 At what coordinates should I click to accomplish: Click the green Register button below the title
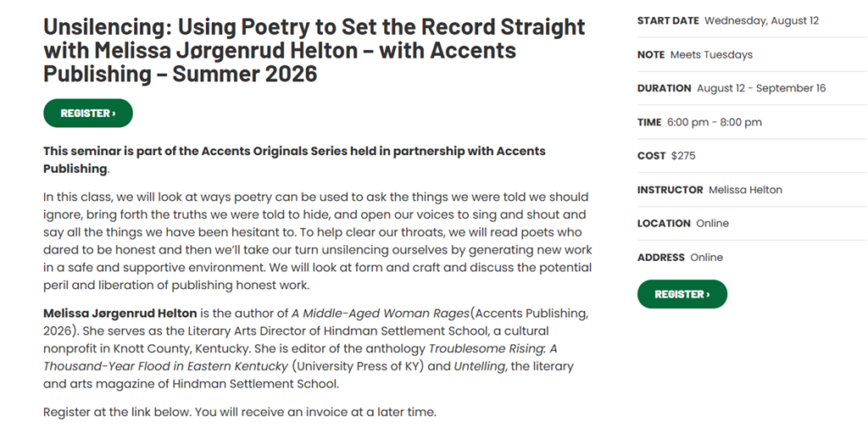[x=88, y=113]
